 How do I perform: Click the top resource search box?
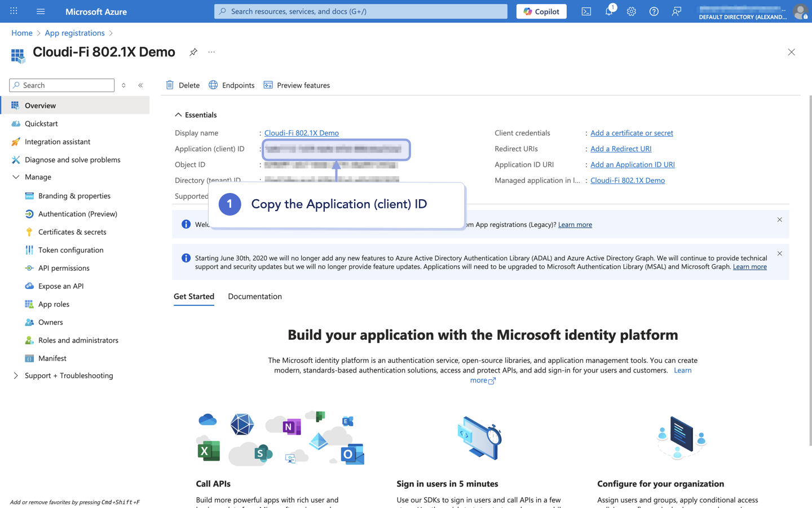pos(361,11)
